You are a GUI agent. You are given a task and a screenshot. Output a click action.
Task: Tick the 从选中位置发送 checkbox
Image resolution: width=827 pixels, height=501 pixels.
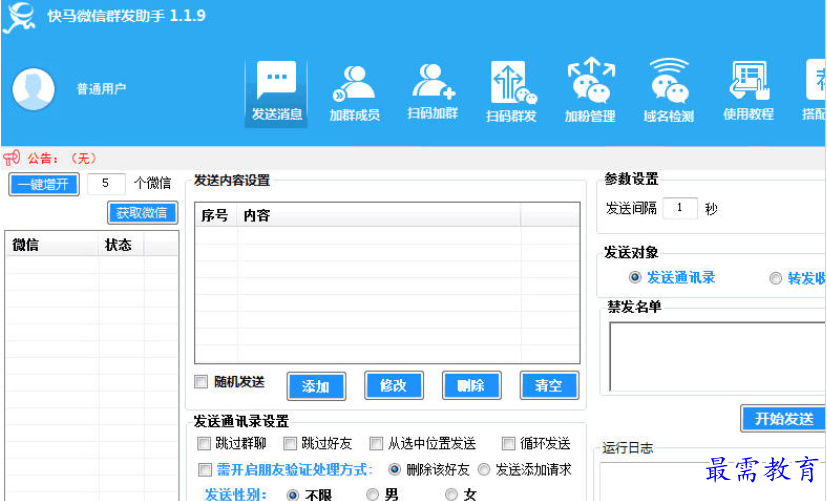pos(376,444)
